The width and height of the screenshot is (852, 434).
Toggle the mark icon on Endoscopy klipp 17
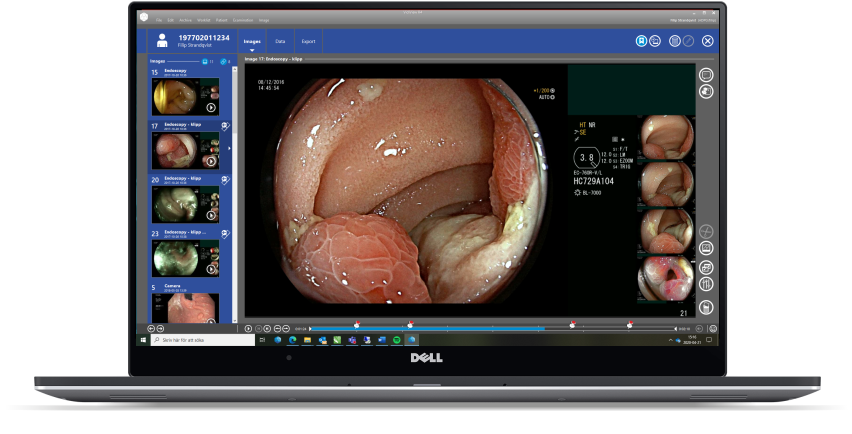(x=224, y=126)
